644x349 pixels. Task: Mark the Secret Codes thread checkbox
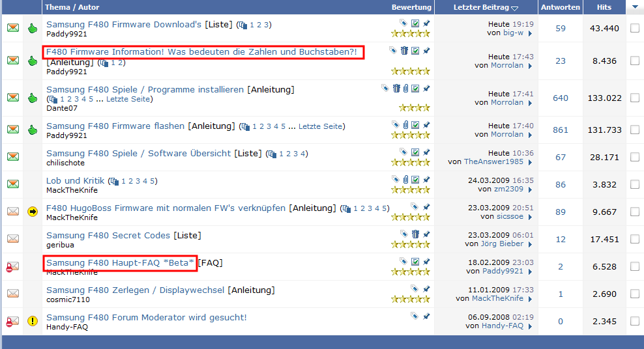[635, 239]
